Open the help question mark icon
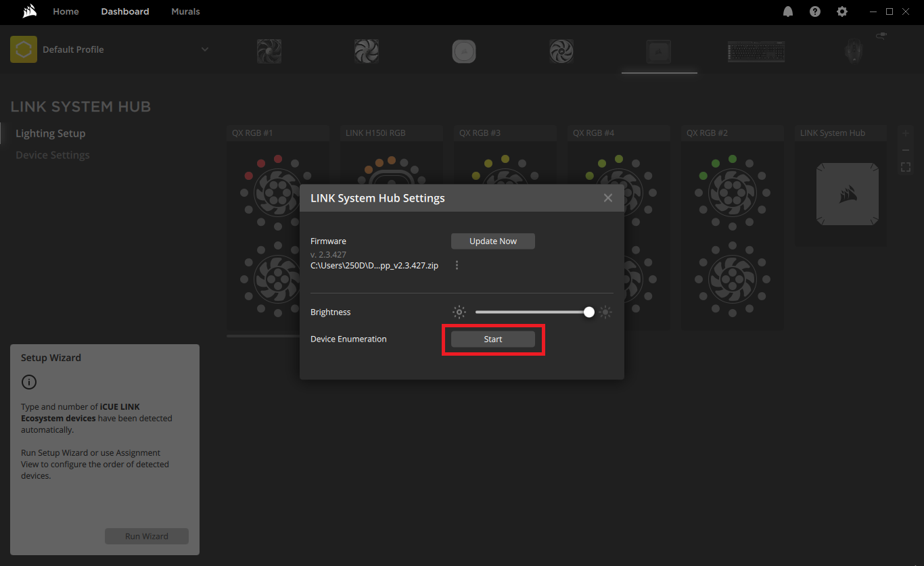This screenshot has width=924, height=566. [x=814, y=11]
